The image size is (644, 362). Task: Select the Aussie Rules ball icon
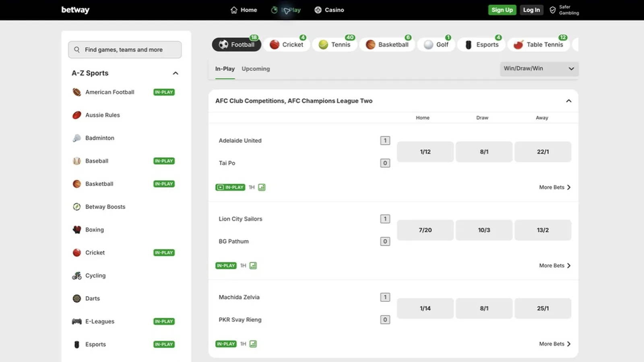76,115
